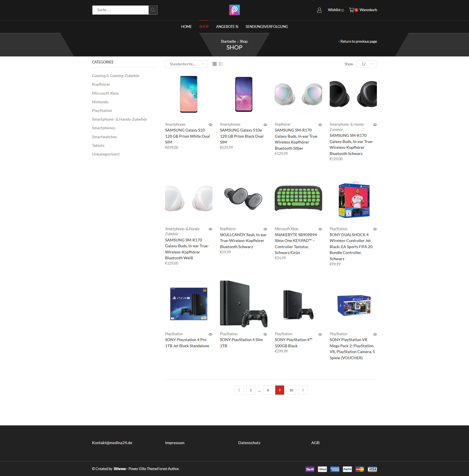Click the search magnifier icon

(x=153, y=10)
